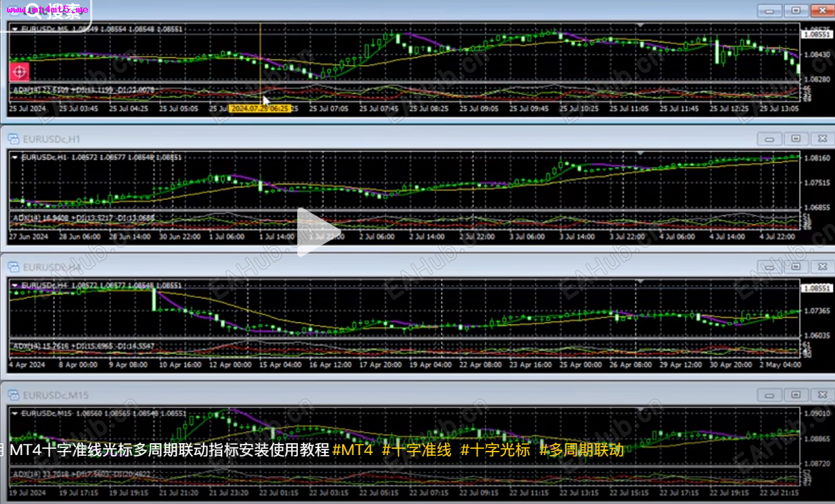The image size is (835, 504).
Task: Minimize the top M5 chart window
Action: pos(769,10)
